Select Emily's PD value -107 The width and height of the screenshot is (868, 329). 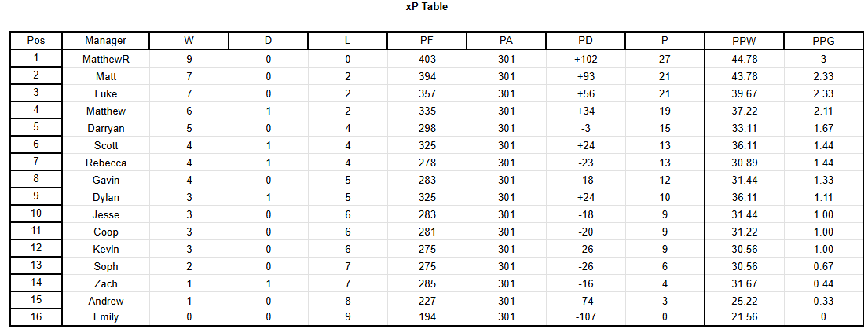pyautogui.click(x=585, y=317)
